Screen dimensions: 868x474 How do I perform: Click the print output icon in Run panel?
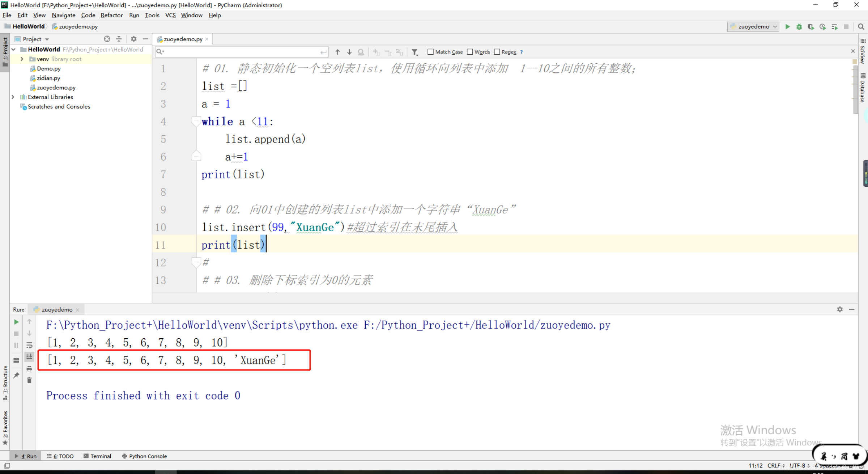(x=29, y=368)
